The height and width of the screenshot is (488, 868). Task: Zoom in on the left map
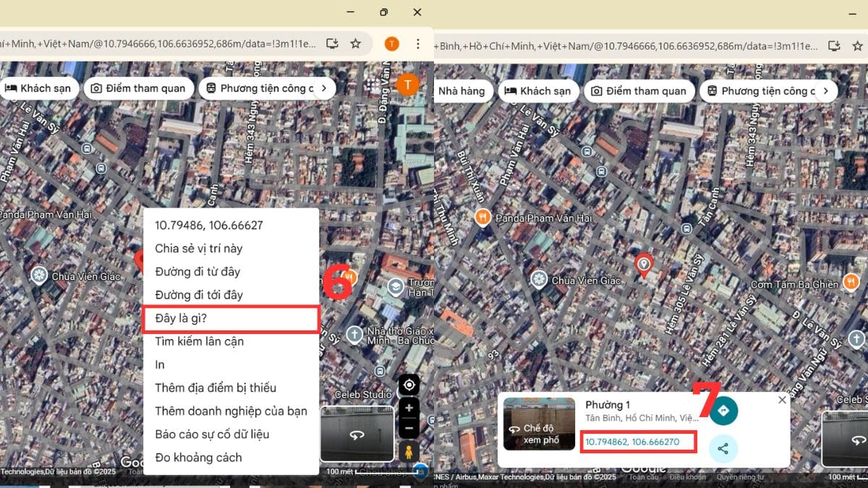coord(409,408)
